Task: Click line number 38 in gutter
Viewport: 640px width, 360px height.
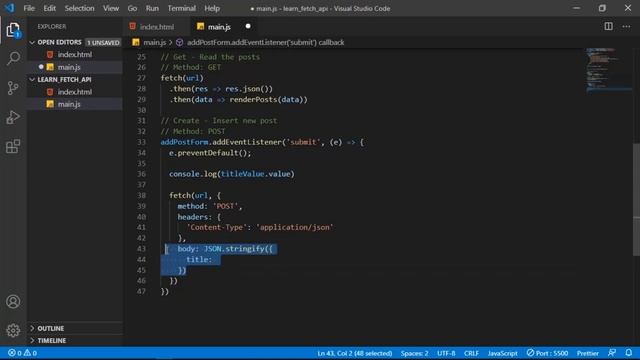Action: pos(141,196)
